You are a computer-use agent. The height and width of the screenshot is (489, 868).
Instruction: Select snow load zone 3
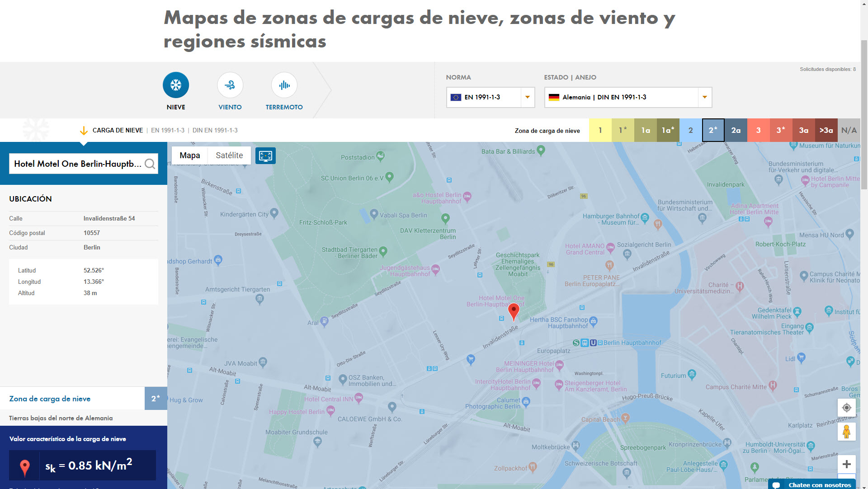point(759,130)
